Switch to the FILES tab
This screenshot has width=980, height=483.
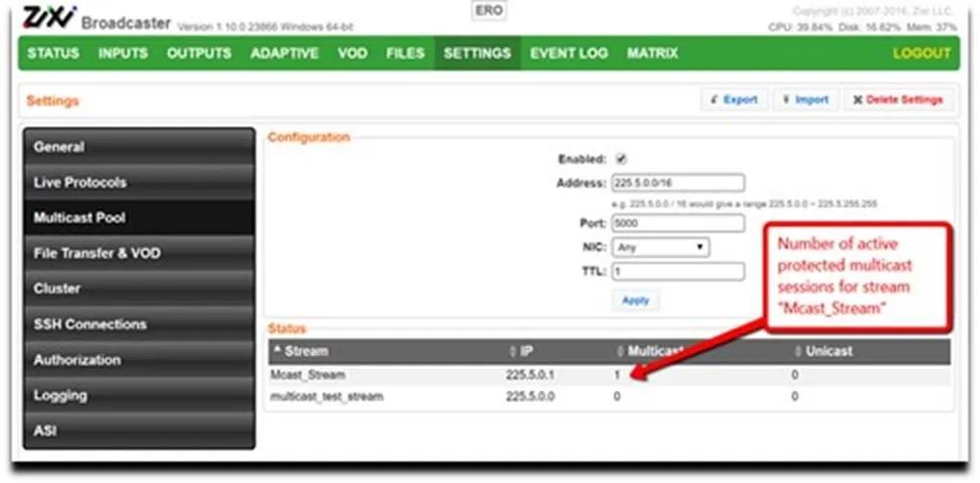coord(405,53)
